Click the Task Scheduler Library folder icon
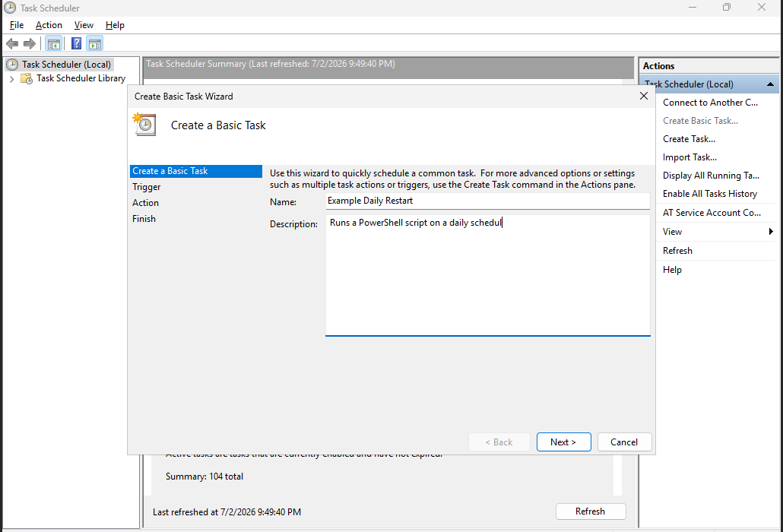The width and height of the screenshot is (783, 532). [x=27, y=78]
